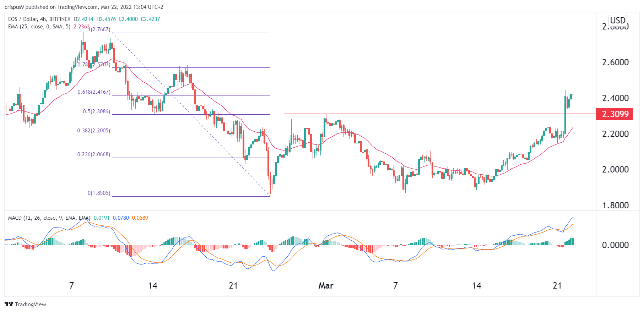The width and height of the screenshot is (644, 312).
Task: Click the Fibonacci level 1(2.7667) label
Action: pos(99,29)
